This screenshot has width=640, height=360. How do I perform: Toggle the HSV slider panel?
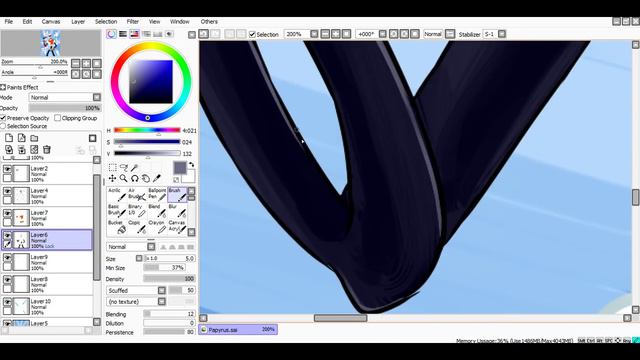point(134,34)
